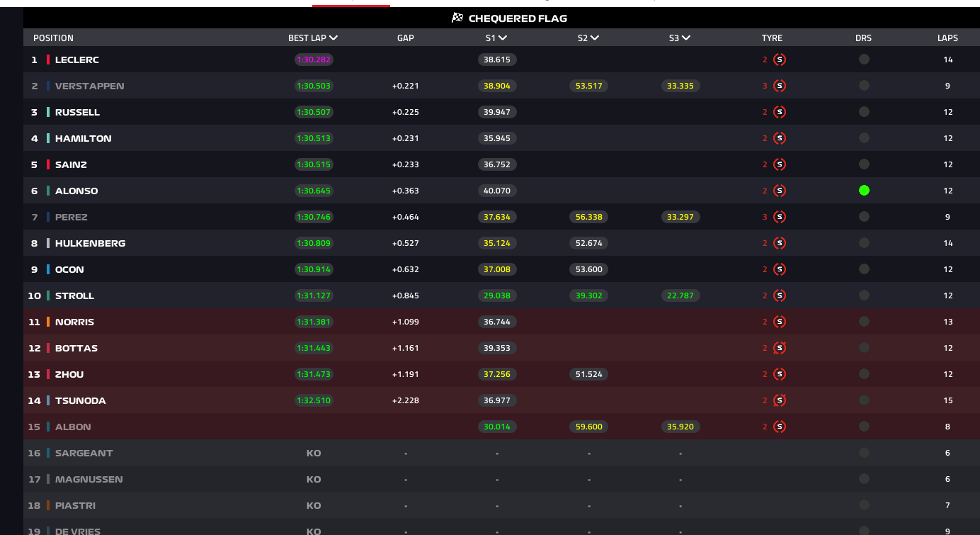Image resolution: width=980 pixels, height=535 pixels.
Task: Click the DRS column header
Action: coord(864,38)
